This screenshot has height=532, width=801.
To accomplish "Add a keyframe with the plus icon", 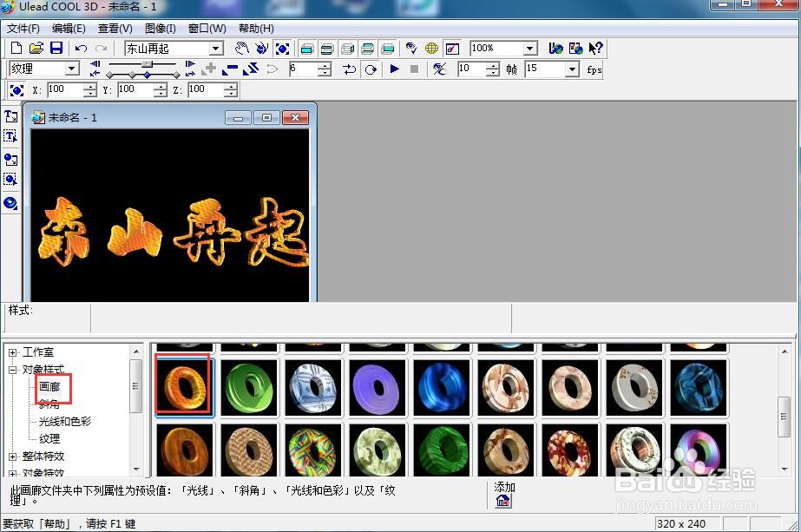I will click(209, 69).
